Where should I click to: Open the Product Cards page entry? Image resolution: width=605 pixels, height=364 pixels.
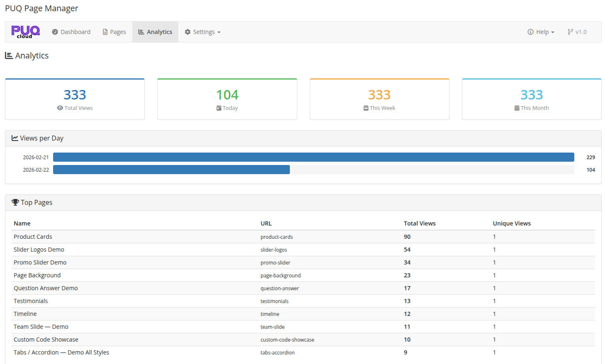pos(33,236)
